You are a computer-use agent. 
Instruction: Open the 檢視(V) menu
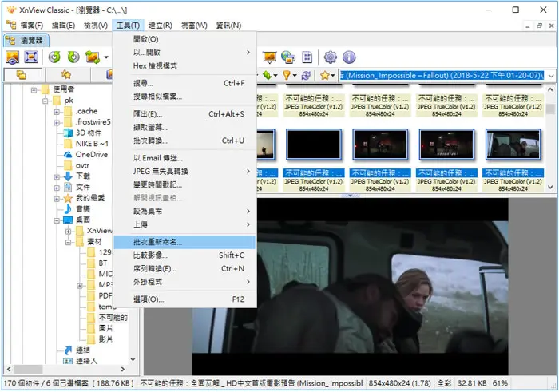96,26
